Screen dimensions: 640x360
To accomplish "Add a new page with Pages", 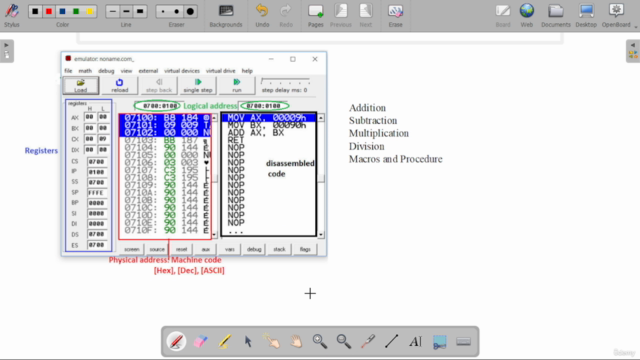I will [316, 15].
